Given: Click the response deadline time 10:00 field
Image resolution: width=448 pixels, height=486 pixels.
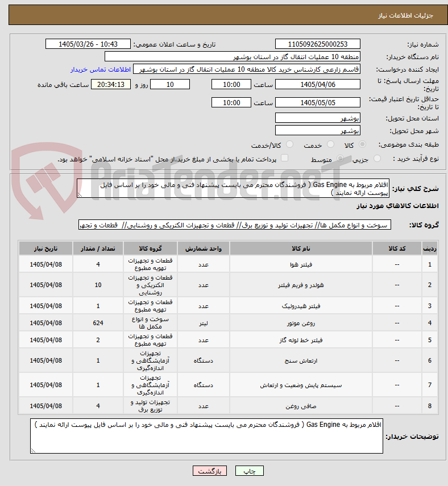Looking at the screenshot, I should [x=231, y=84].
